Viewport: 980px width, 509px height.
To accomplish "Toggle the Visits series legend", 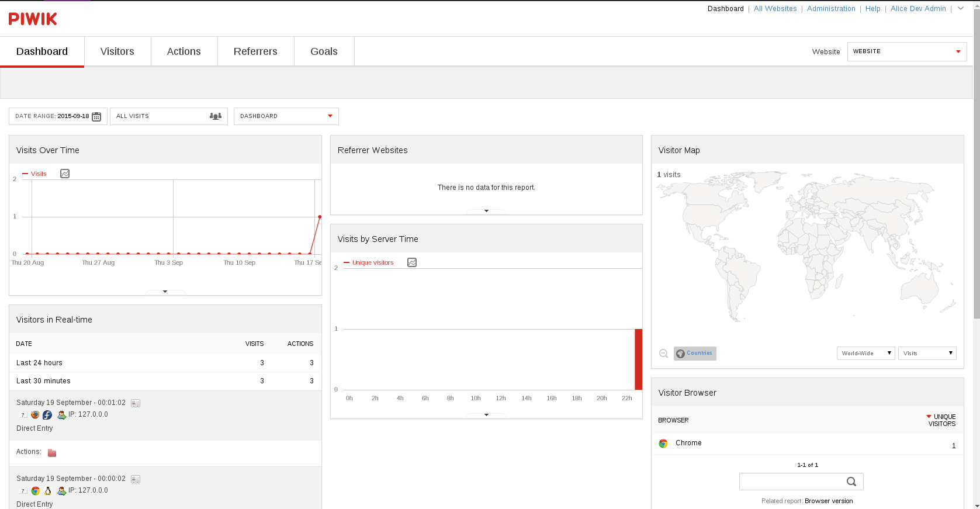I will (34, 174).
